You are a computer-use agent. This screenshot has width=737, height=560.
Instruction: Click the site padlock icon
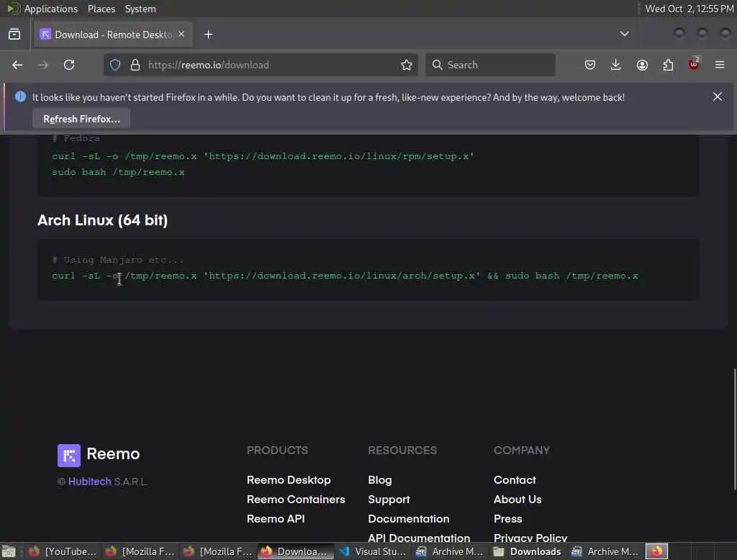135,65
